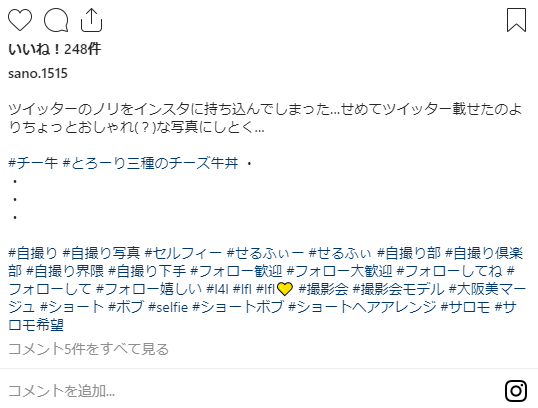The image size is (538, 408).
Task: Open the Instagram logo icon
Action: point(516,390)
